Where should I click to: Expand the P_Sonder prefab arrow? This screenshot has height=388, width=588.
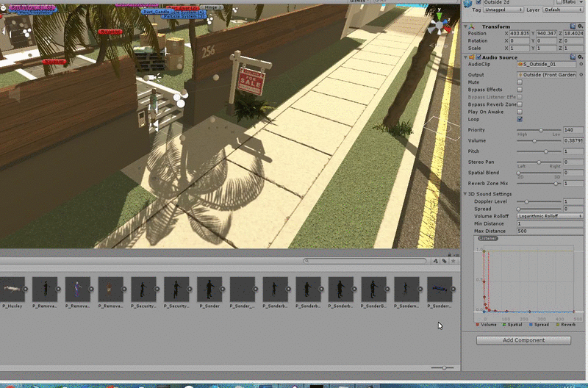(223, 289)
